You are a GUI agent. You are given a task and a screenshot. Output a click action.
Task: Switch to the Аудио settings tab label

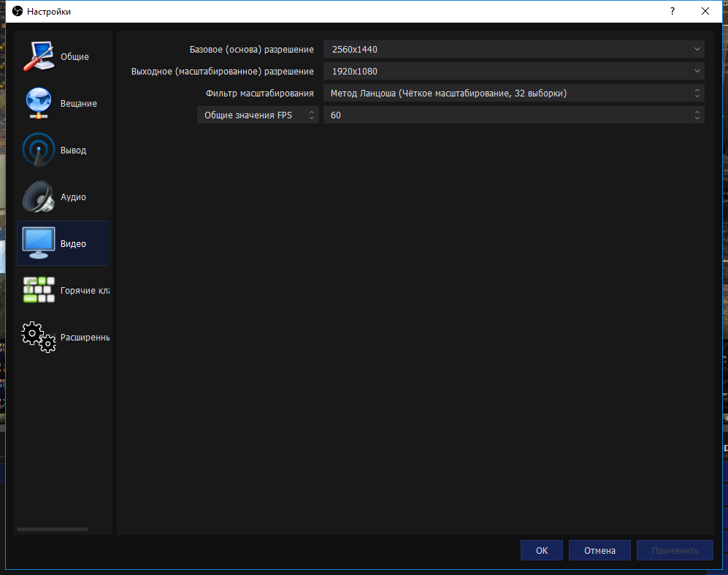coord(73,197)
